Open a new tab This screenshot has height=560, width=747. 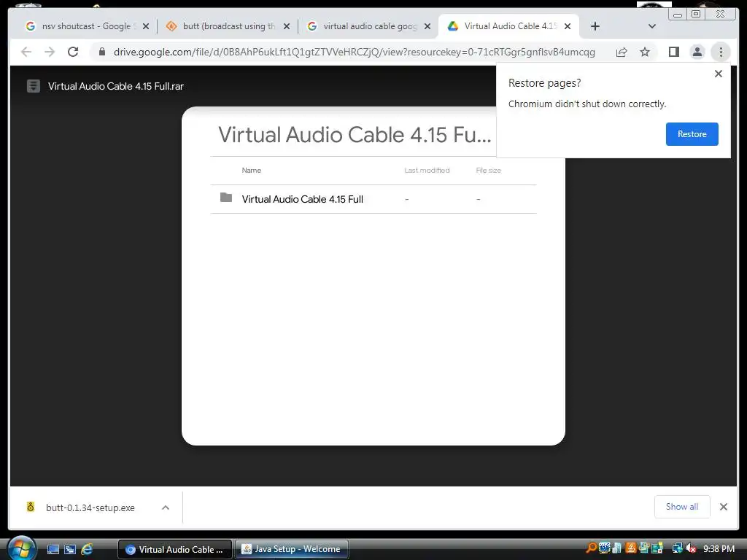tap(595, 26)
